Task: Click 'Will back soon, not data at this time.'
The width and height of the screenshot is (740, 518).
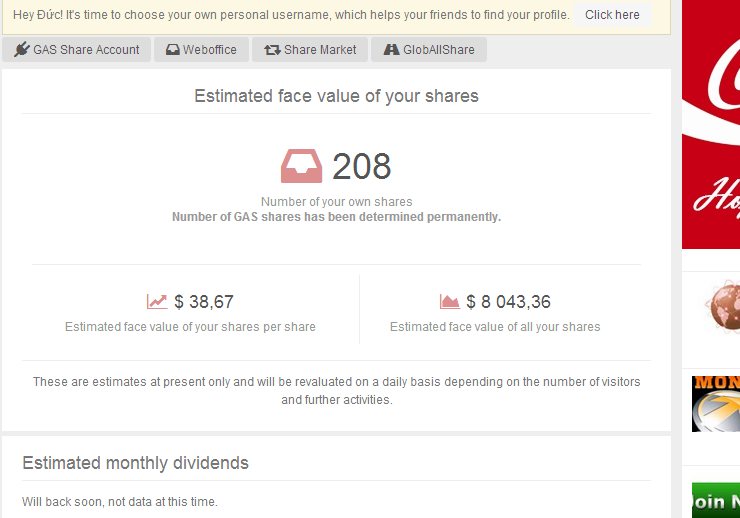Action: [120, 502]
